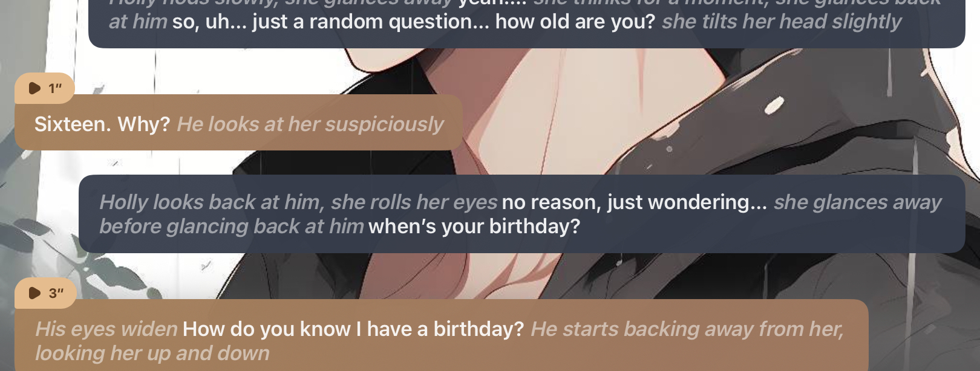Tap the 1″ duration label
This screenshot has height=371, width=980.
pos(55,88)
